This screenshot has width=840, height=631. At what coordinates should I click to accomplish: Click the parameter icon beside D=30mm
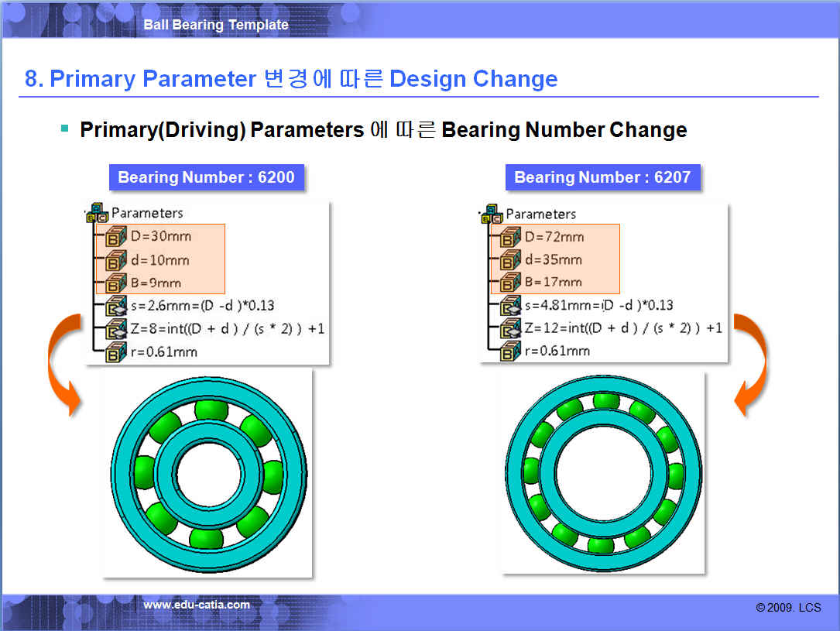point(116,236)
